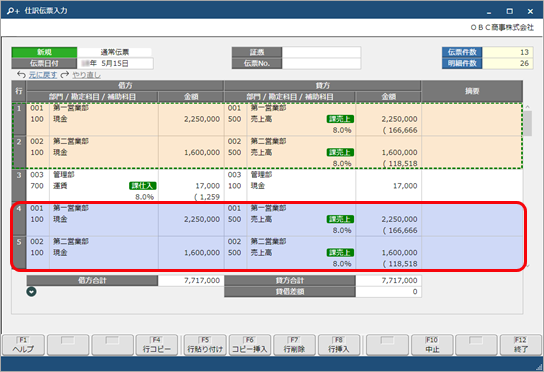Click F7 行削除 button
Screen dimensions: 544x372
pos(294,345)
